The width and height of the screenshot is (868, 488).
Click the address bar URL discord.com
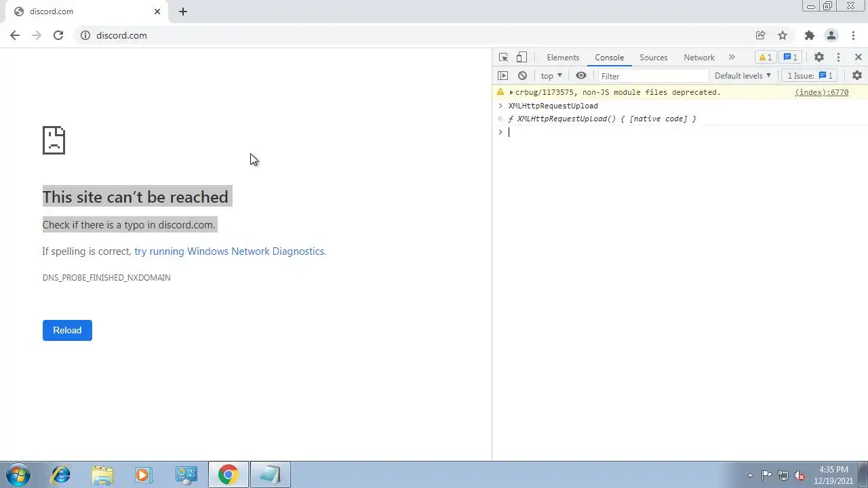coord(121,35)
